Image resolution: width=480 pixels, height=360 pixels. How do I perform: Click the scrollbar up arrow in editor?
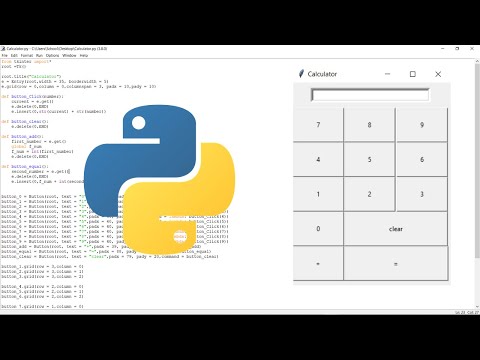tap(477, 61)
